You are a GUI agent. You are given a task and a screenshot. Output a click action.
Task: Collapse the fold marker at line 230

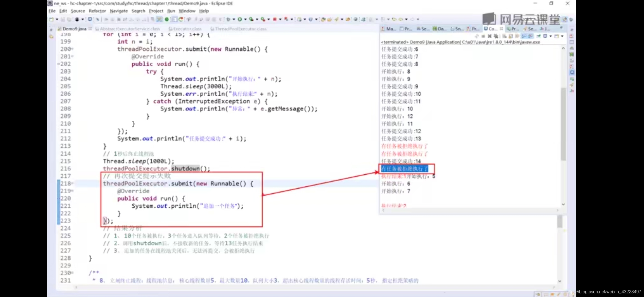point(72,273)
